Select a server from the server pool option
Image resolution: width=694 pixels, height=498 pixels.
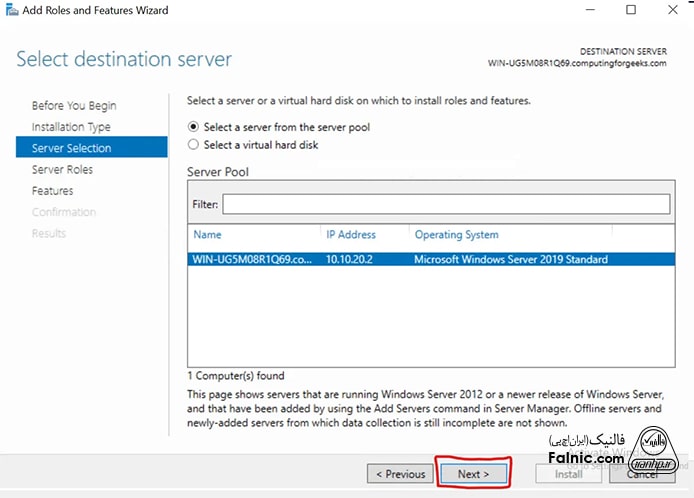point(194,127)
